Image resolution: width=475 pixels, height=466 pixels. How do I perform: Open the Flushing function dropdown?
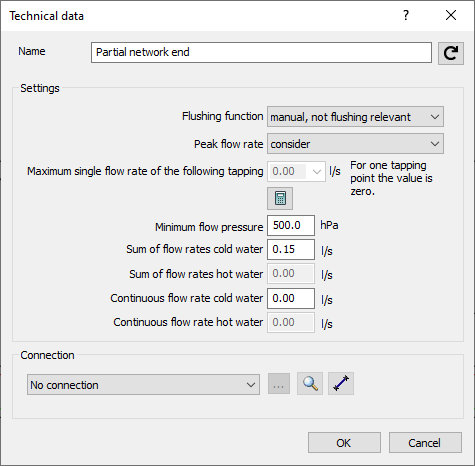[355, 117]
